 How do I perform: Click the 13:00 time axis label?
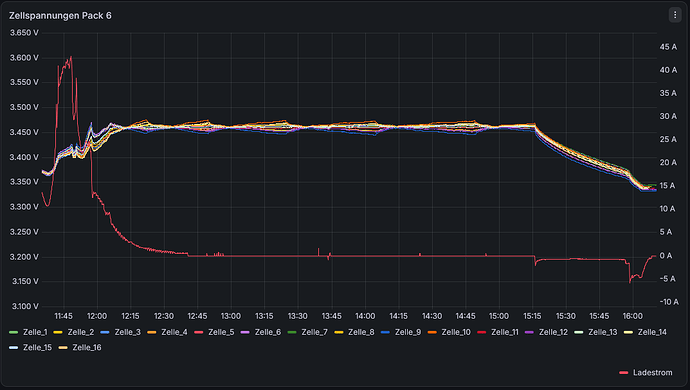231,316
